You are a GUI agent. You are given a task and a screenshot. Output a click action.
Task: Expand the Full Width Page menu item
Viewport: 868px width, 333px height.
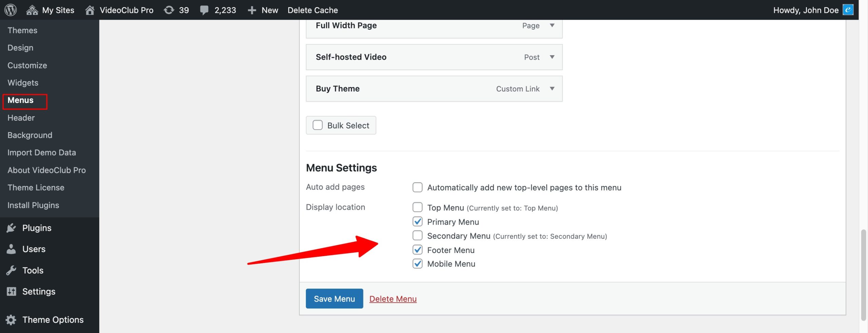pyautogui.click(x=552, y=25)
